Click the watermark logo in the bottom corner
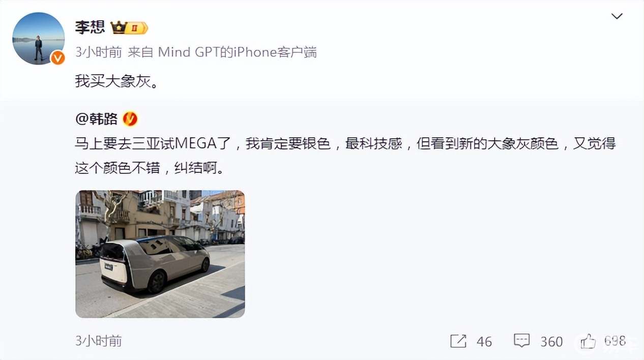 click(x=605, y=343)
